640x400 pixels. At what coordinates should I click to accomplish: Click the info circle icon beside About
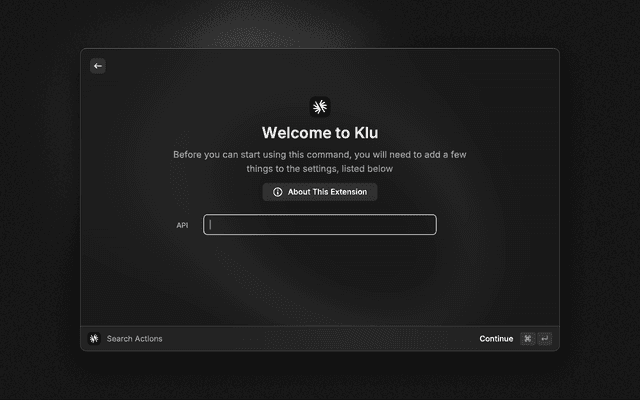point(278,192)
